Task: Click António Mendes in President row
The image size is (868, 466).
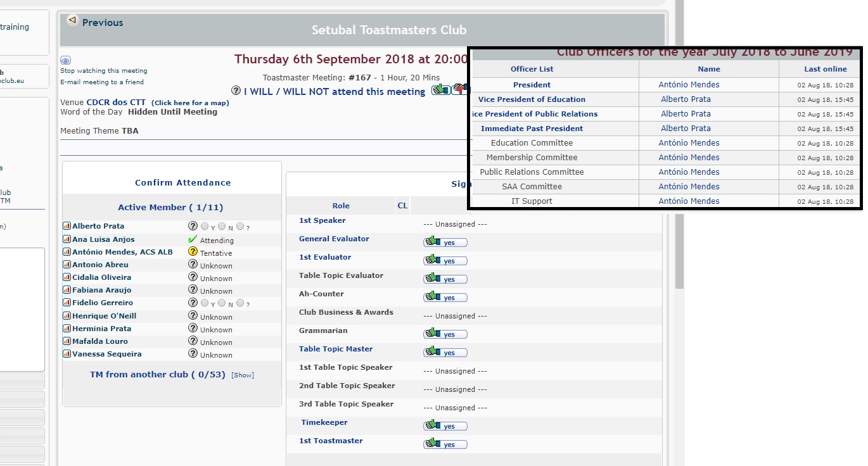Action: click(689, 85)
